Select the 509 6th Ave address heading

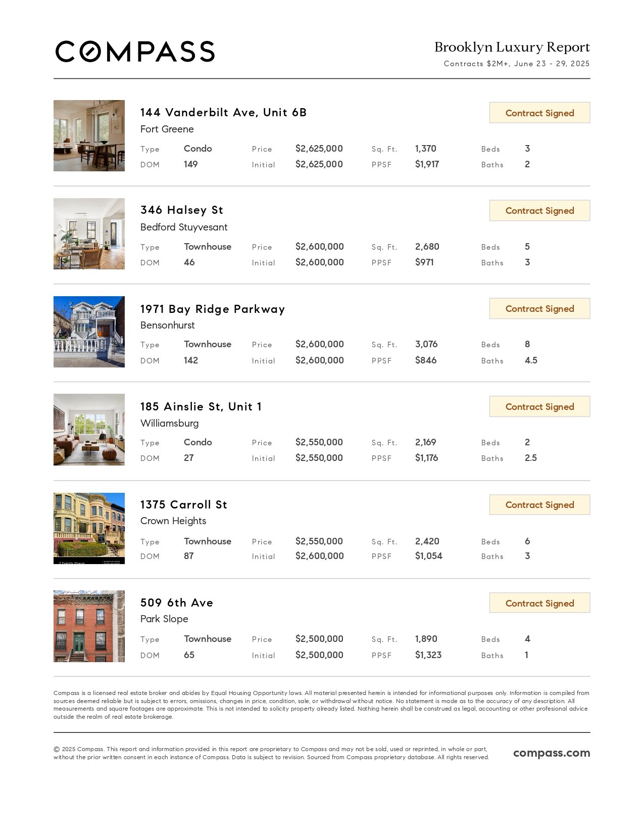177,603
